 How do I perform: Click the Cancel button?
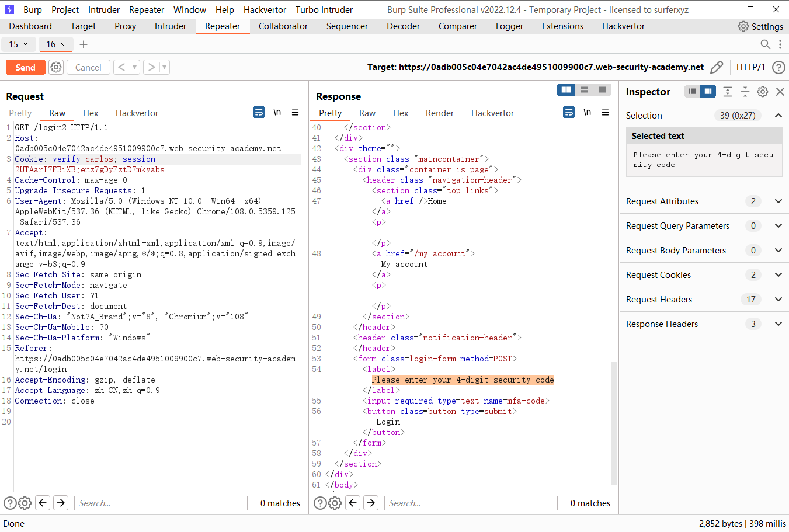[88, 67]
